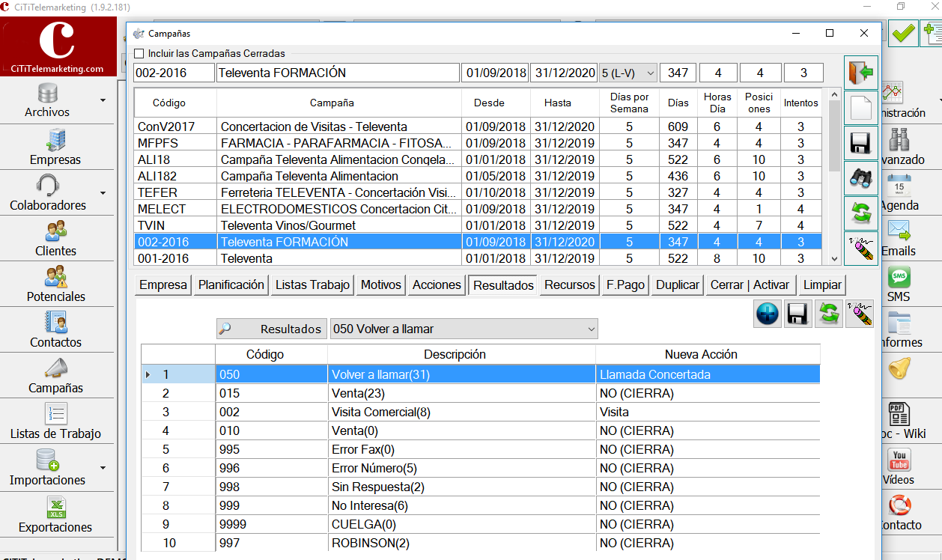Image resolution: width=942 pixels, height=560 pixels.
Task: Click the Duplicar button
Action: (678, 284)
